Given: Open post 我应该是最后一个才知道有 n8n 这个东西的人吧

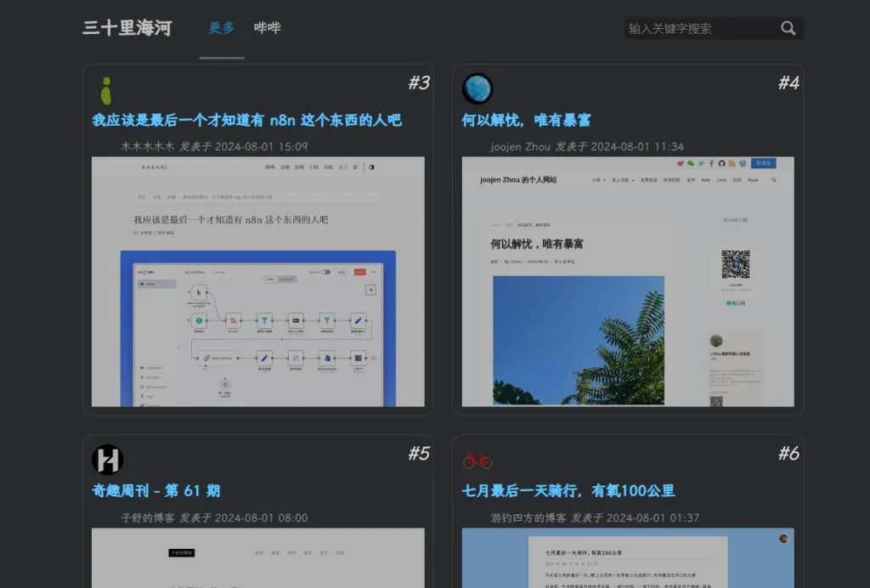Looking at the screenshot, I should 247,121.
